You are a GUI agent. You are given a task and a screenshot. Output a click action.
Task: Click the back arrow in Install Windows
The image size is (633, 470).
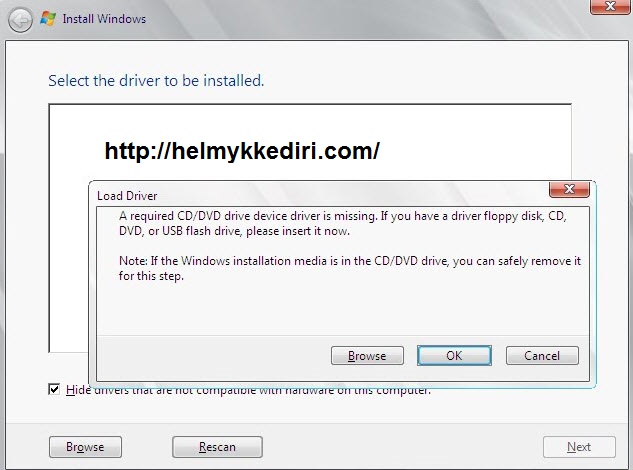point(20,20)
